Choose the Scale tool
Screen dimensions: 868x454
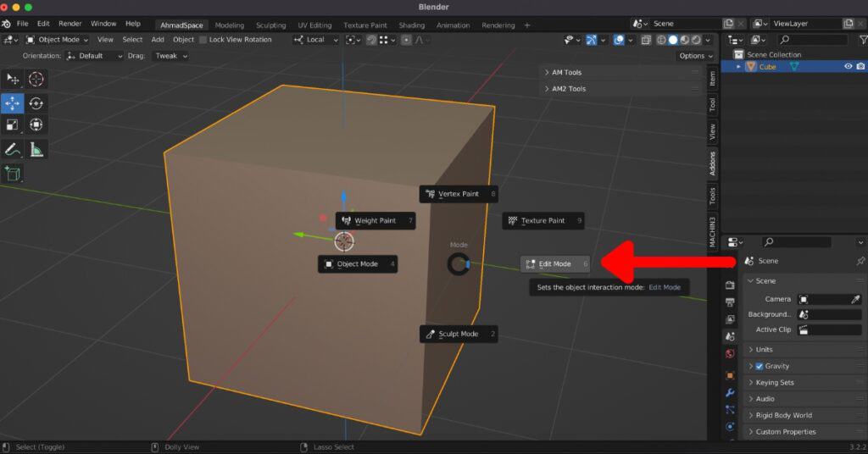13,125
